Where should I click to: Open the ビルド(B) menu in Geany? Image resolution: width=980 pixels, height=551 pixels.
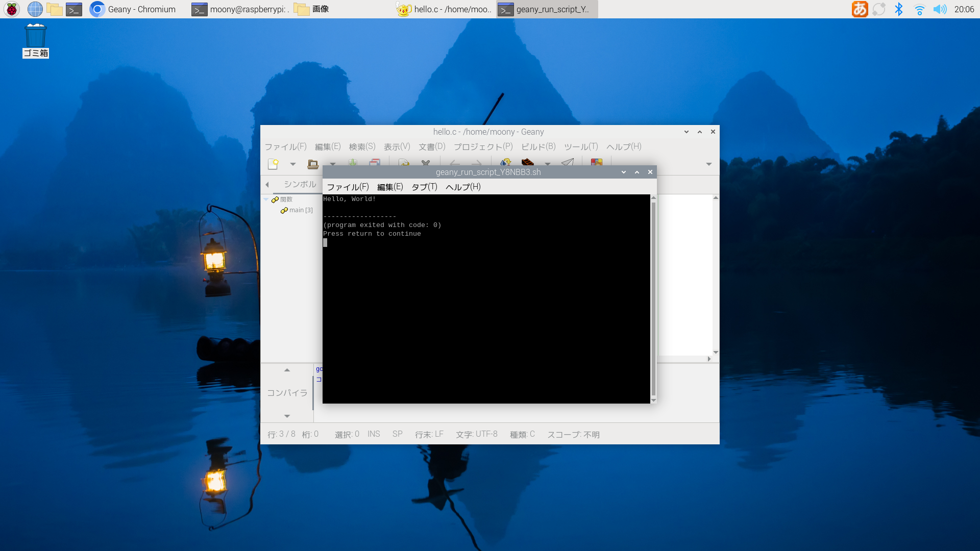click(538, 146)
